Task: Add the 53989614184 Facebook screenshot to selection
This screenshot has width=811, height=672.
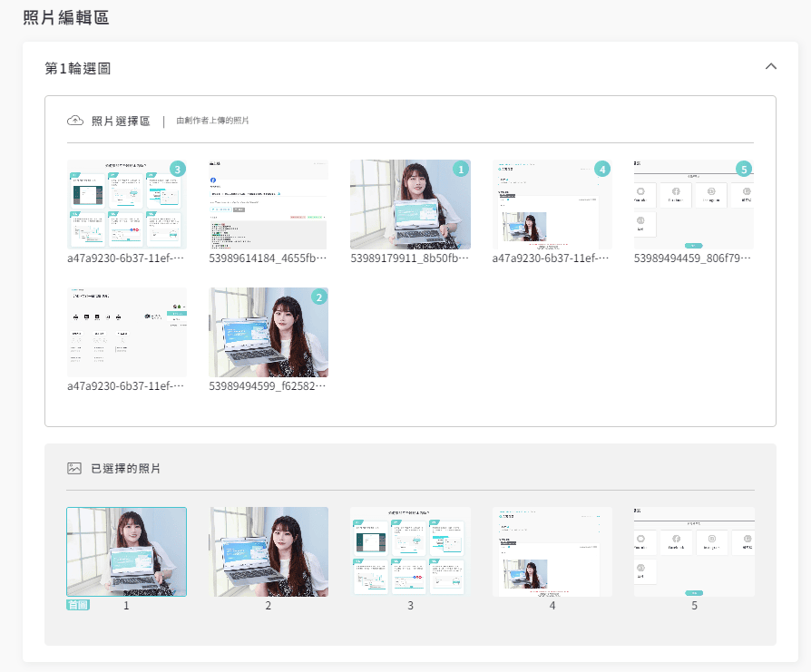Action: [x=268, y=204]
